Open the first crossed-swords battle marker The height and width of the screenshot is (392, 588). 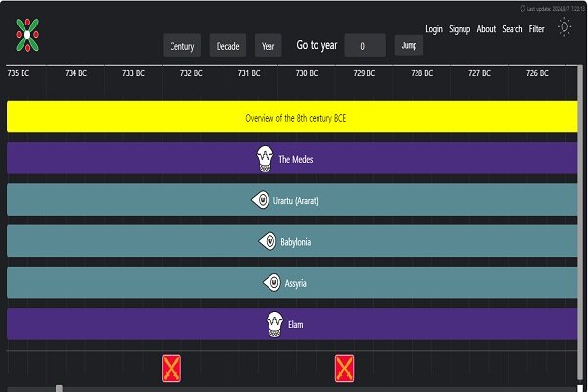click(x=172, y=368)
